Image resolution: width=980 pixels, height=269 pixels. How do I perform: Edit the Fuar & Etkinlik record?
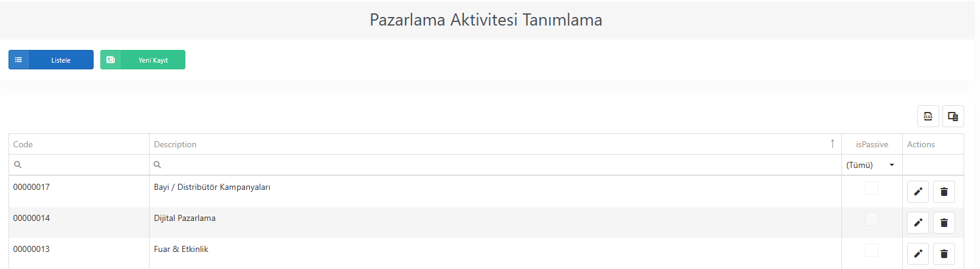click(x=918, y=254)
